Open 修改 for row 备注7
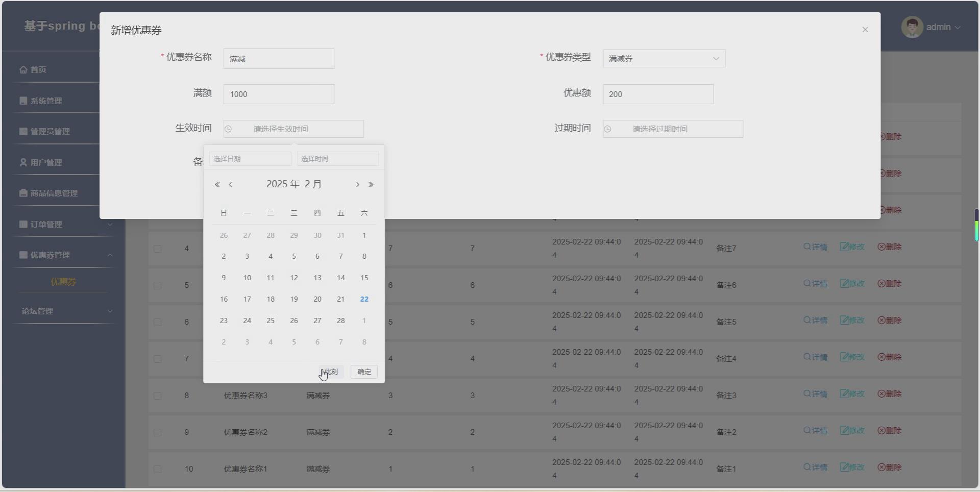This screenshot has height=492, width=980. point(852,247)
